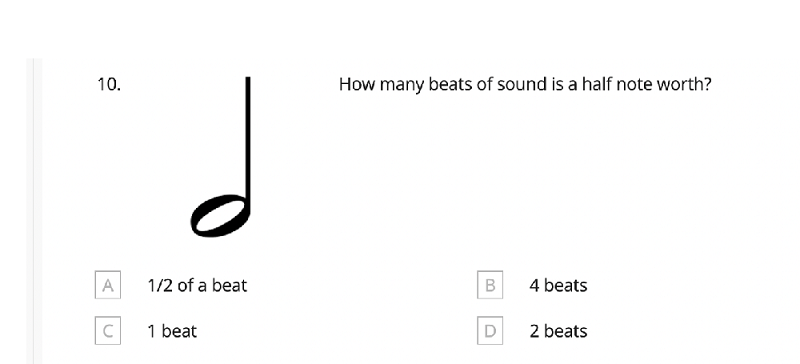Select answer box A
The height and width of the screenshot is (364, 800).
(x=108, y=285)
